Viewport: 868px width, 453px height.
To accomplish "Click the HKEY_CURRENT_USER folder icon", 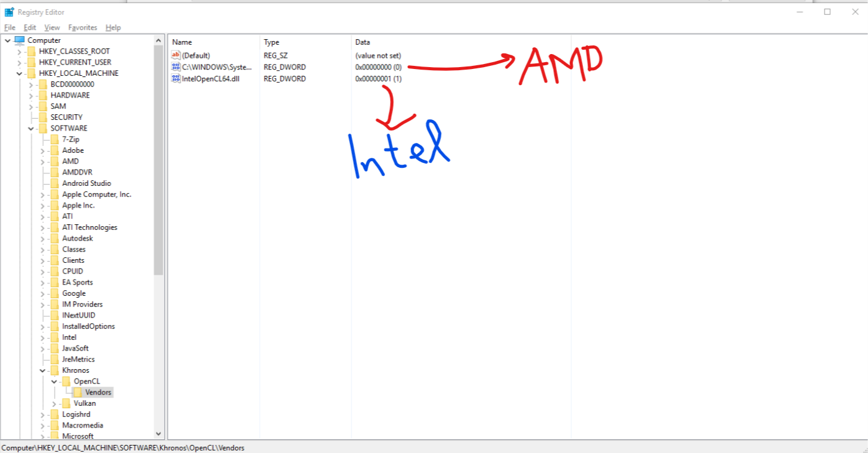I will pos(31,62).
